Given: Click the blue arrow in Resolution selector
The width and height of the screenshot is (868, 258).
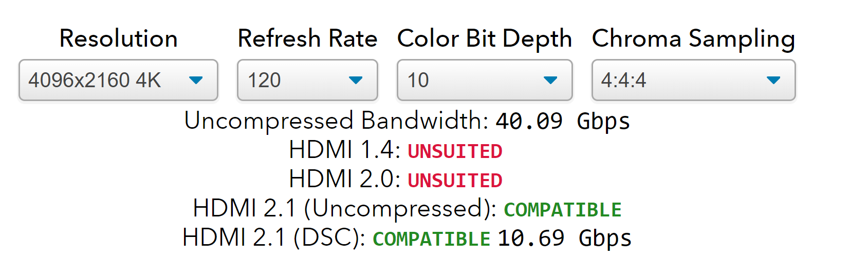Looking at the screenshot, I should pos(196,80).
